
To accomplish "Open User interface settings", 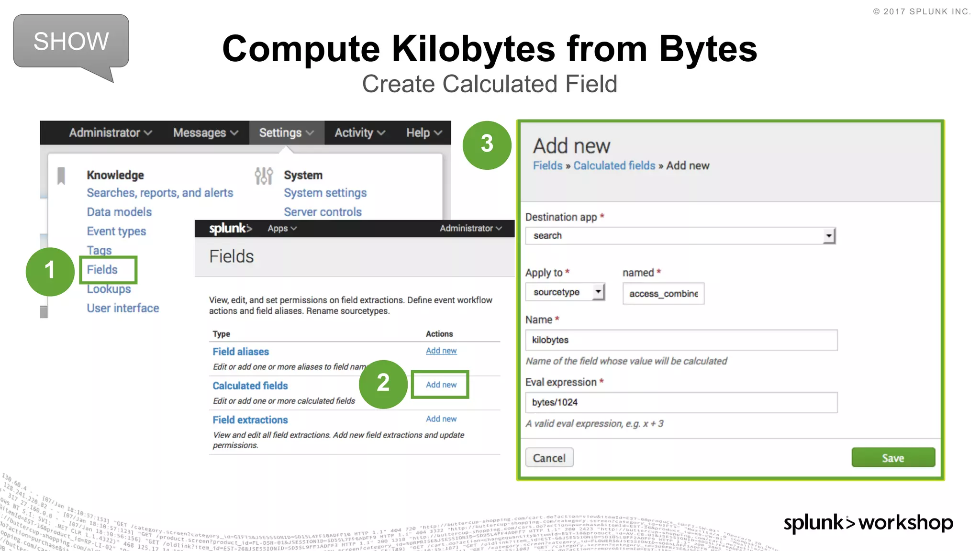I will pyautogui.click(x=123, y=308).
